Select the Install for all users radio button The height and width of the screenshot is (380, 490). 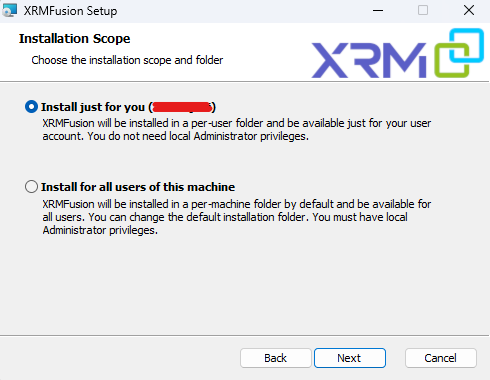31,187
